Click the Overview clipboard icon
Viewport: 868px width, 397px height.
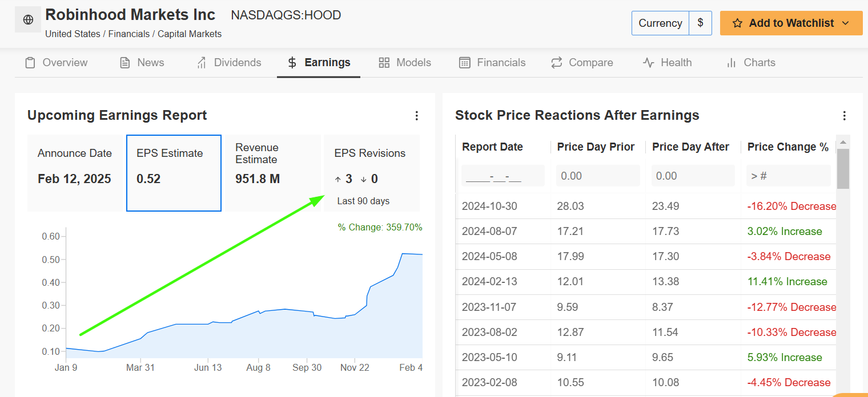click(x=30, y=63)
